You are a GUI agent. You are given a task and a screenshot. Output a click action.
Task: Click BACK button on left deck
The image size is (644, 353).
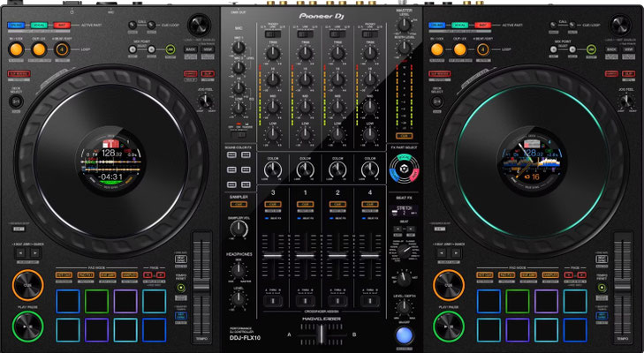point(191,49)
